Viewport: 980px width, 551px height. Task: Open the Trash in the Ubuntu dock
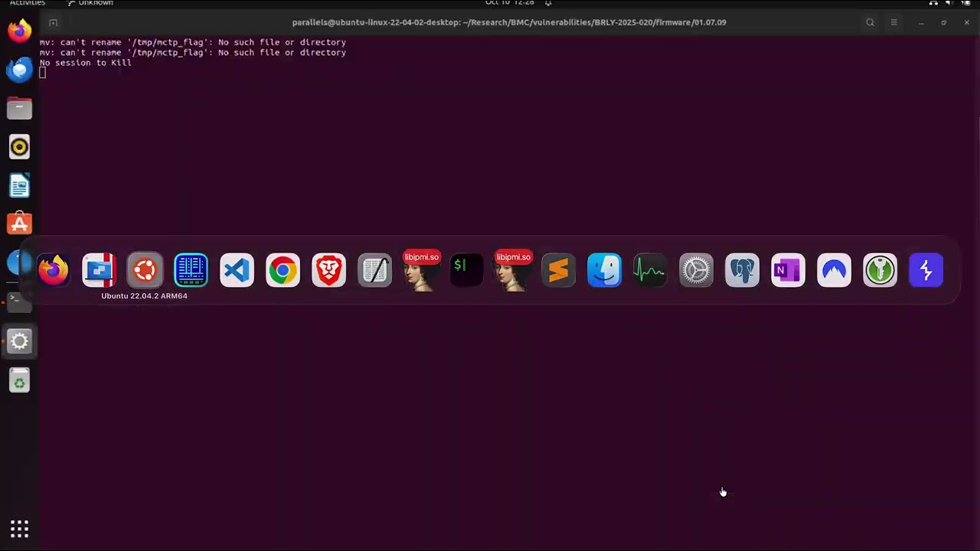[19, 380]
